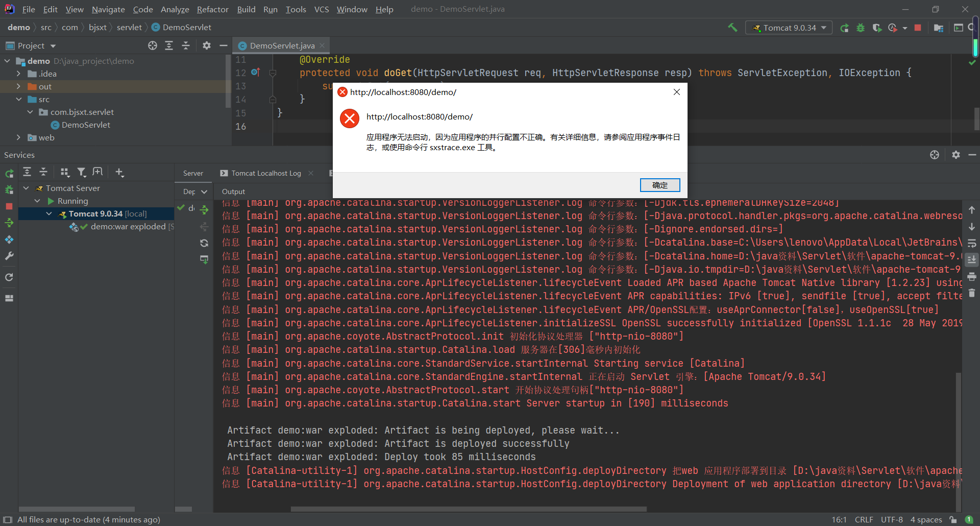Rerun Tomcat from the main toolbar

[x=844, y=28]
